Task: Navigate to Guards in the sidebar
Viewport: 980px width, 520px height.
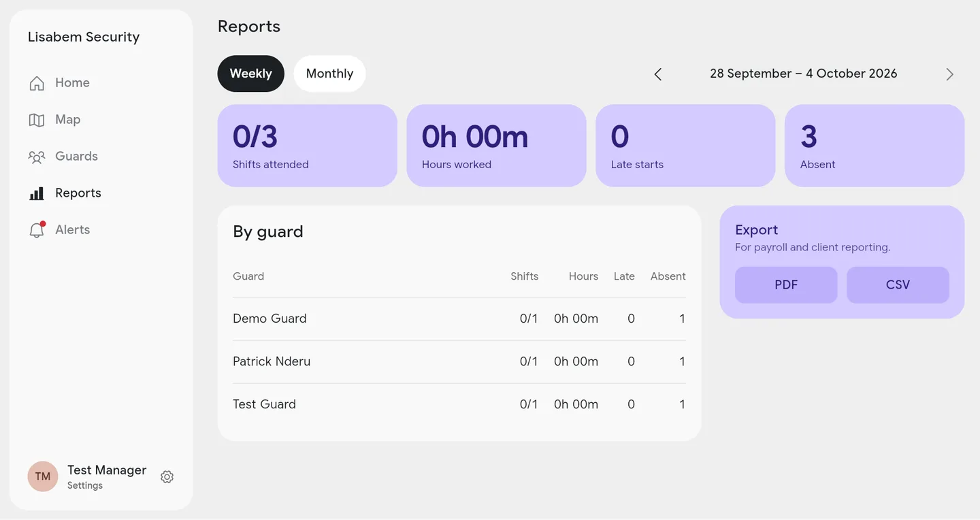Action: [x=76, y=157]
